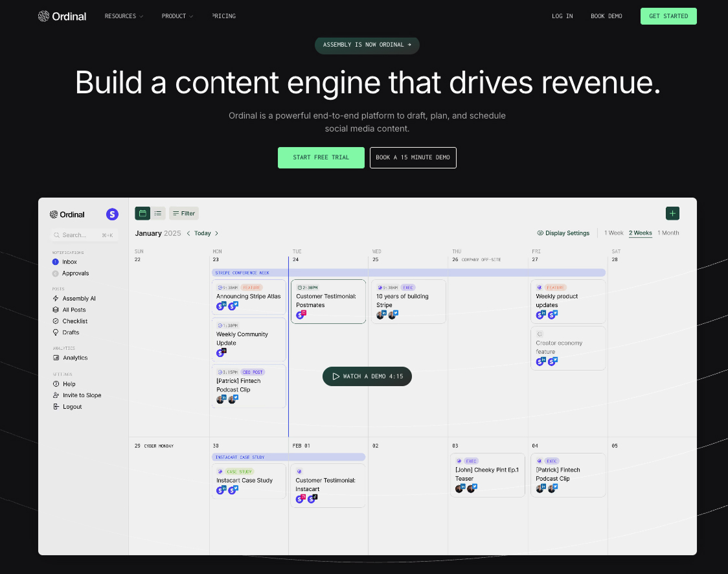Image resolution: width=728 pixels, height=574 pixels.
Task: Click Book a 15 Minute Demo
Action: pyautogui.click(x=413, y=158)
